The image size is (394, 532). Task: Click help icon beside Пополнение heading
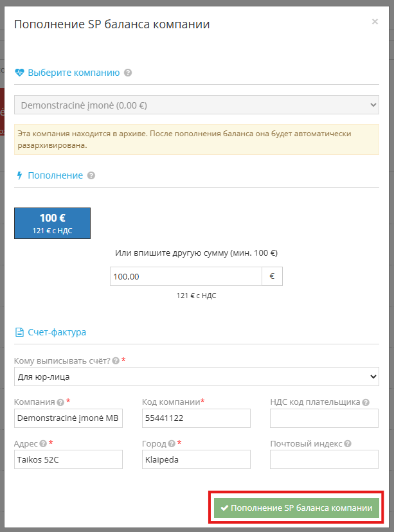(x=91, y=175)
